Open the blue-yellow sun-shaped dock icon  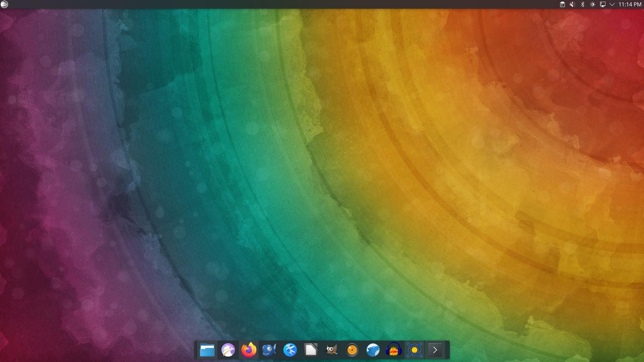pos(414,350)
